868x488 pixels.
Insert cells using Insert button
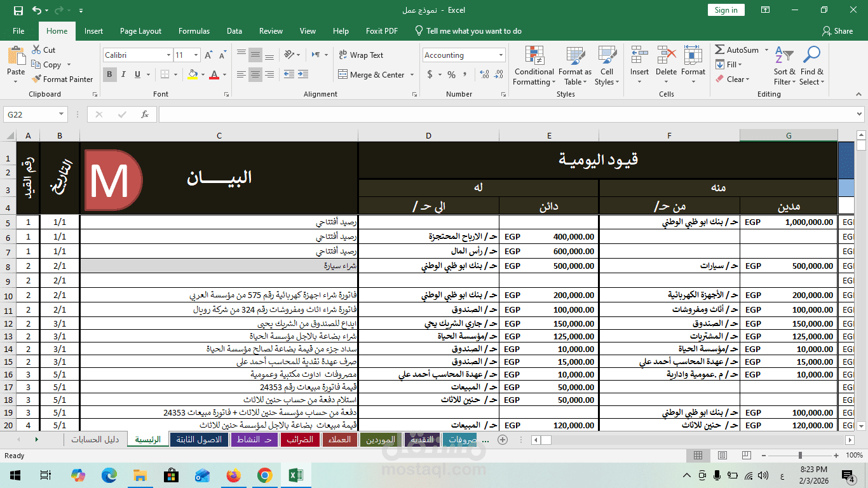point(639,62)
